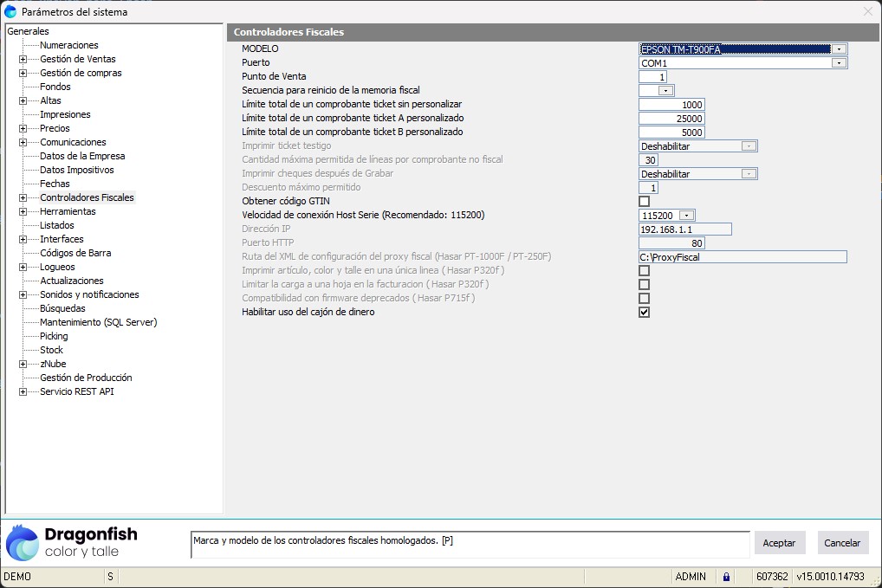Uncheck Habilitar uso del cajón de dinero
The width and height of the screenshot is (882, 588).
(x=644, y=313)
